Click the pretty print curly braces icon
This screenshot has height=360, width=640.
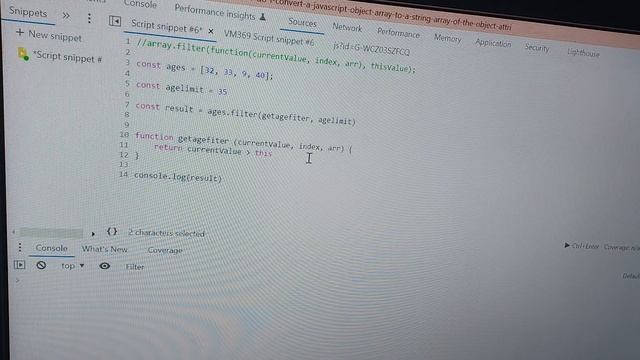pos(112,232)
